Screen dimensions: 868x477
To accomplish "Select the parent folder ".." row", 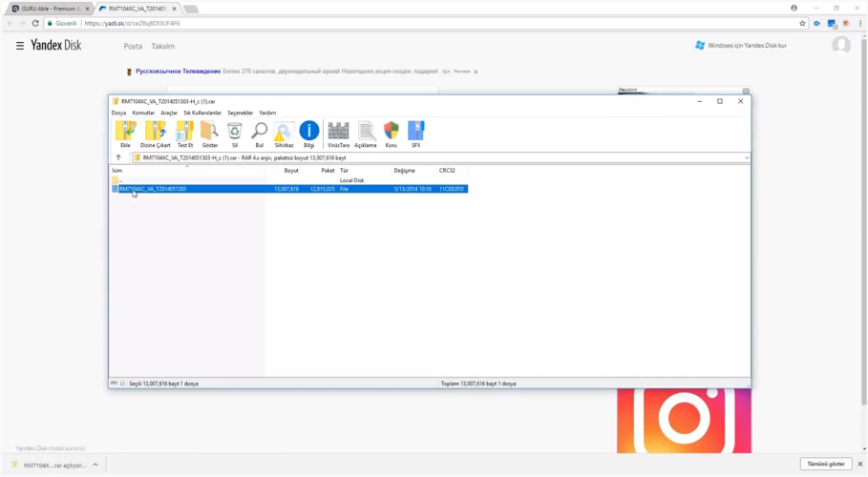I will click(289, 180).
